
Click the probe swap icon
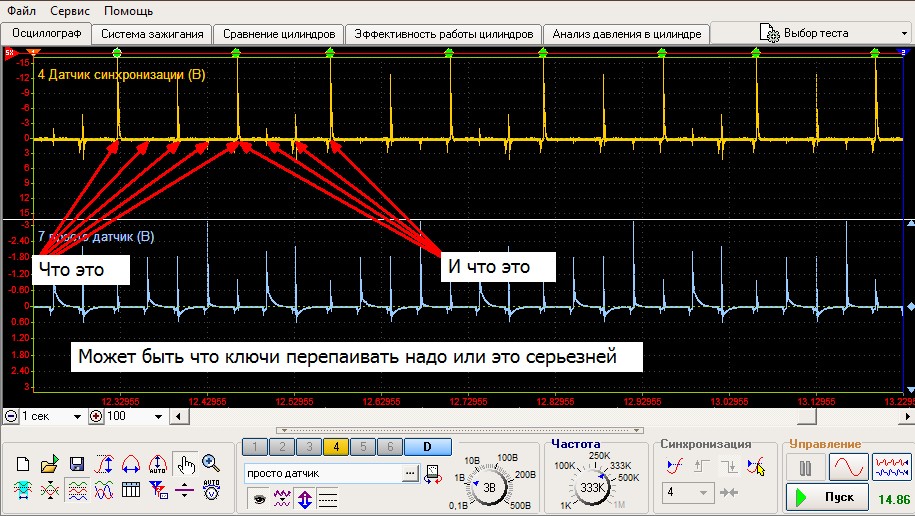(x=432, y=474)
